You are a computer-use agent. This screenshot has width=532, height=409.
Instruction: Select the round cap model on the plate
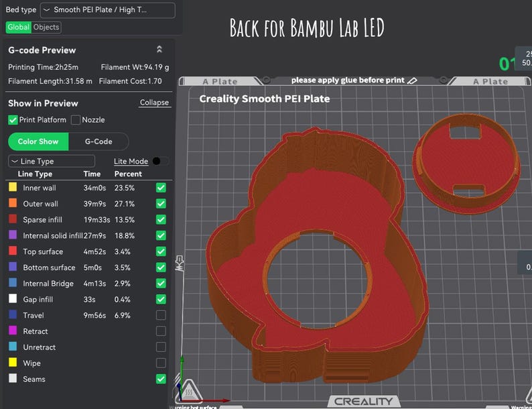click(466, 164)
